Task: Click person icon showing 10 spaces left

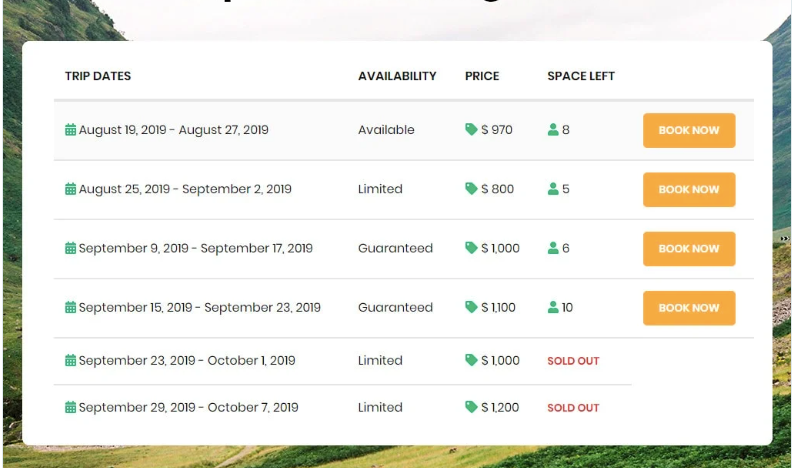Action: point(553,307)
